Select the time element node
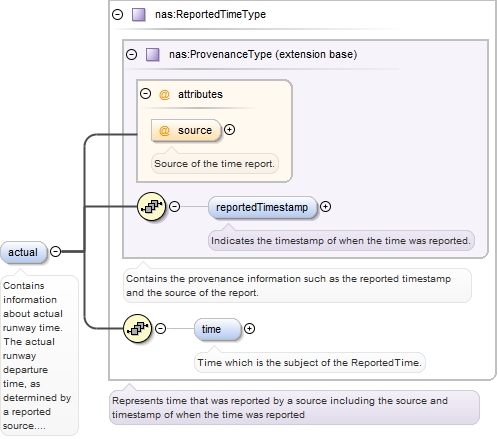This screenshot has height=439, width=498. pos(217,329)
